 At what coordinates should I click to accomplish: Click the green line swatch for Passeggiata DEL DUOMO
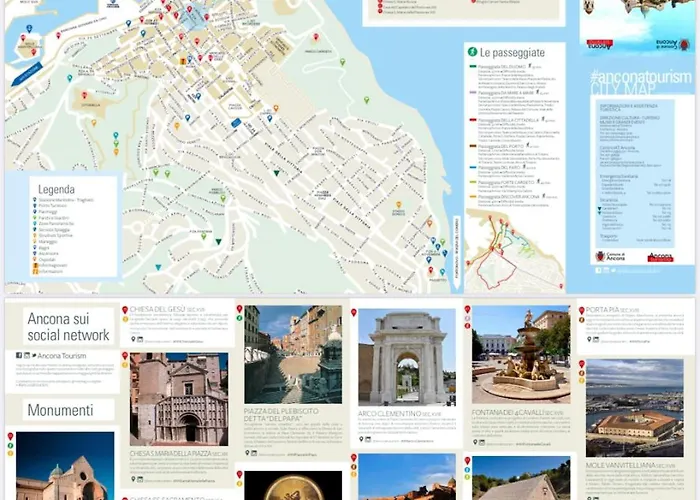click(x=473, y=66)
